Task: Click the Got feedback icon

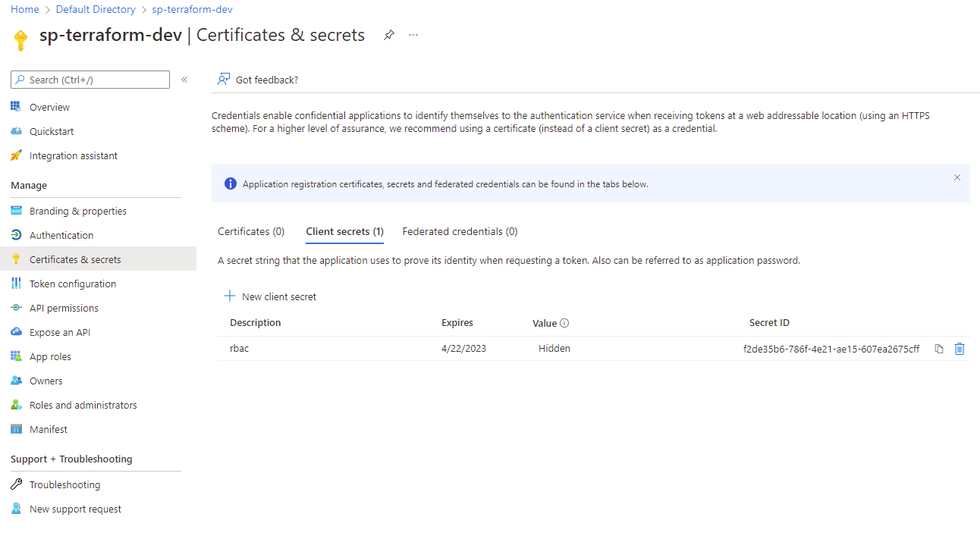Action: (x=224, y=80)
